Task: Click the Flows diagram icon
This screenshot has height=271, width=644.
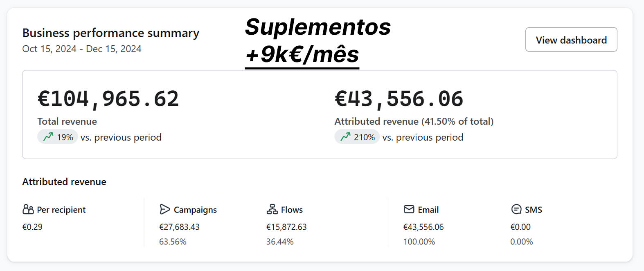Action: click(272, 210)
